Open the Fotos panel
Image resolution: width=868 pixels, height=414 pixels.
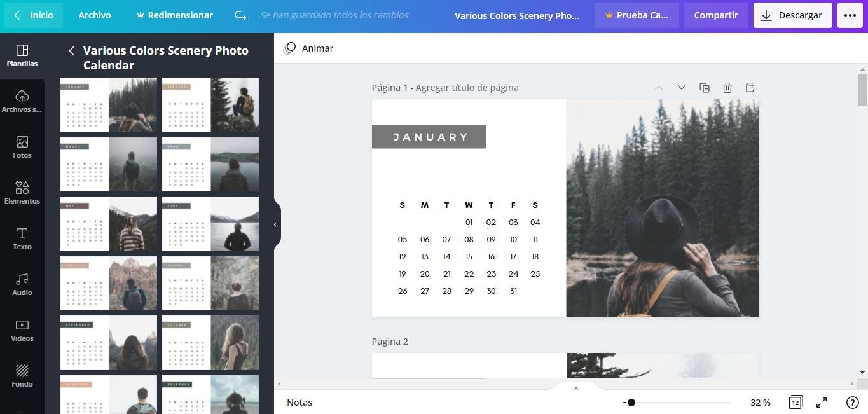coord(22,147)
